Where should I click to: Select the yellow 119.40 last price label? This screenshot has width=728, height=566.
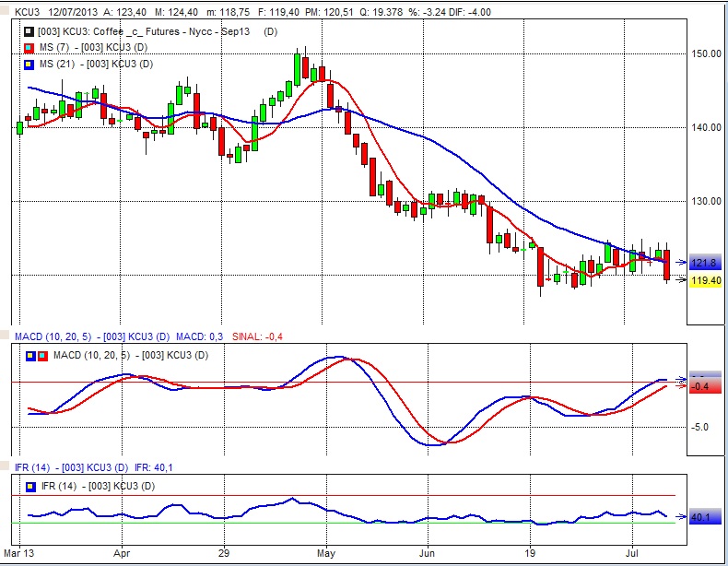(706, 280)
